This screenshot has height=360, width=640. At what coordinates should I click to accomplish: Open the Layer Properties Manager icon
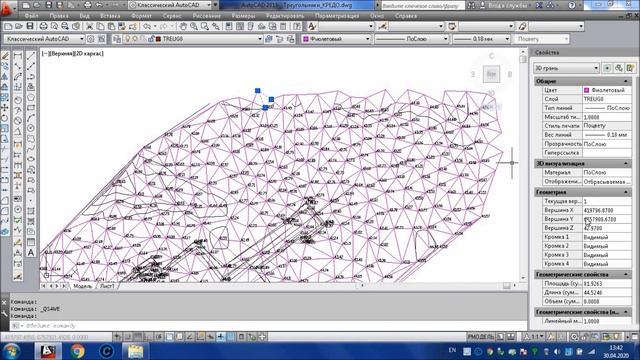pos(117,39)
